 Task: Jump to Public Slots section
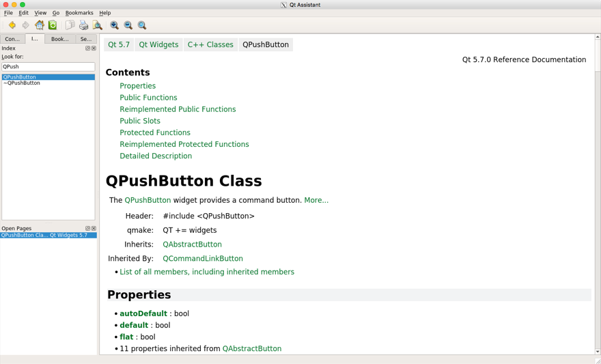coord(140,121)
